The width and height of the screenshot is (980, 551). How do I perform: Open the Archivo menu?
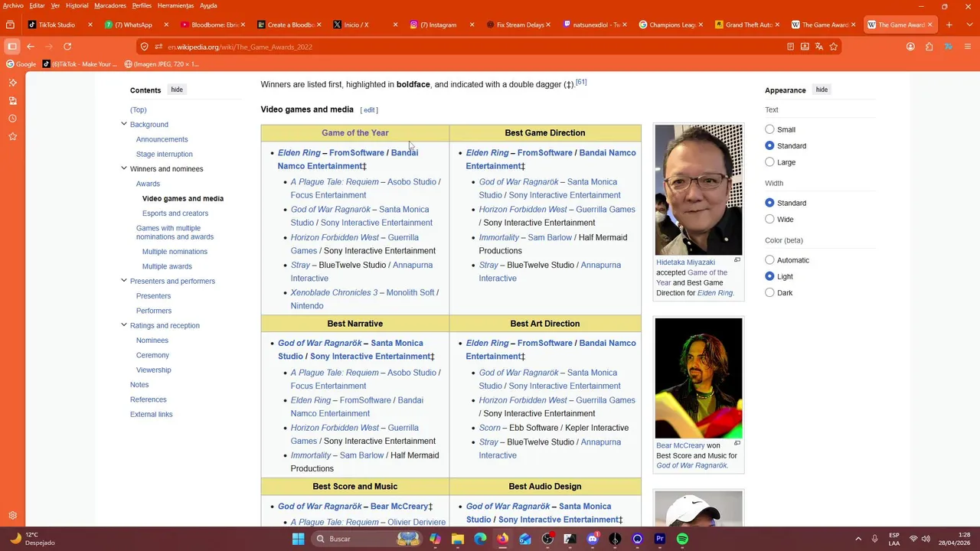(x=13, y=5)
